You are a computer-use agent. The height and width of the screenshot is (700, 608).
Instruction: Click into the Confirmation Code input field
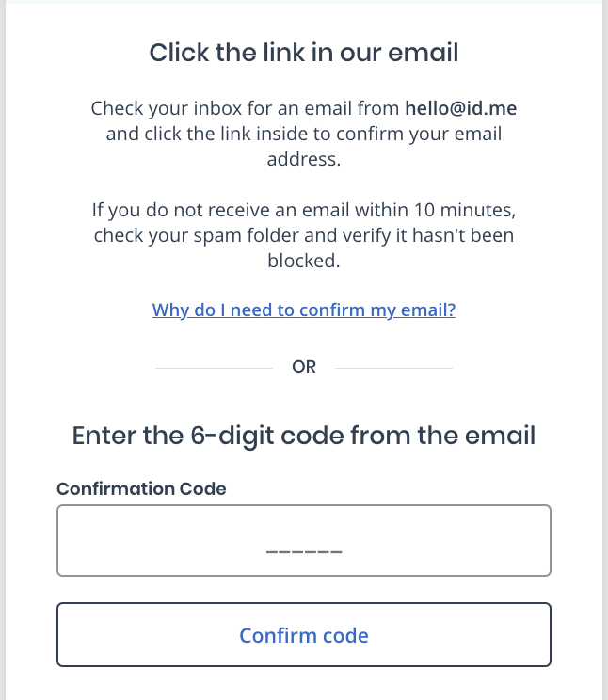tap(303, 540)
